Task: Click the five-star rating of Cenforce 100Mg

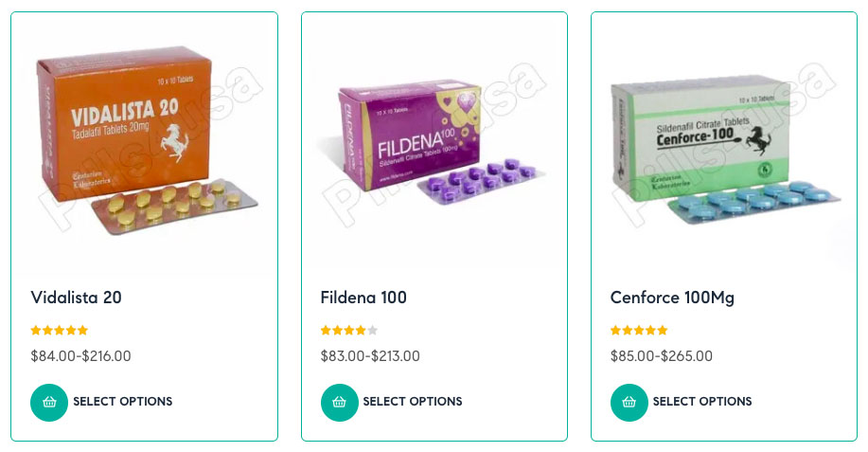Action: click(639, 331)
